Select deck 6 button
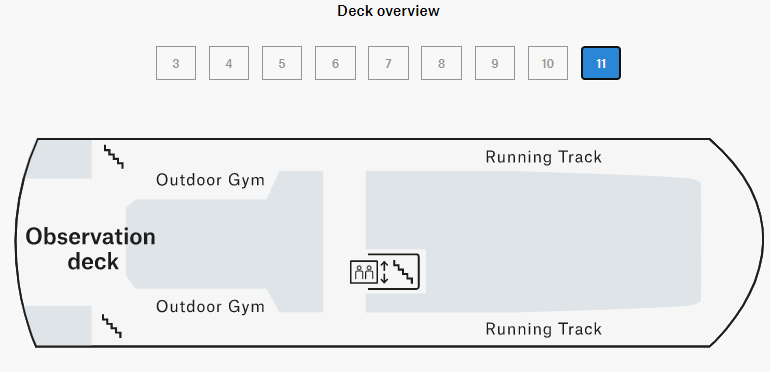 coord(335,63)
